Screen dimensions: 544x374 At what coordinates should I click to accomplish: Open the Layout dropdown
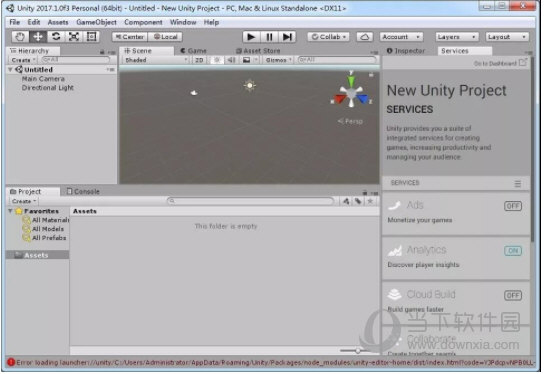[507, 37]
